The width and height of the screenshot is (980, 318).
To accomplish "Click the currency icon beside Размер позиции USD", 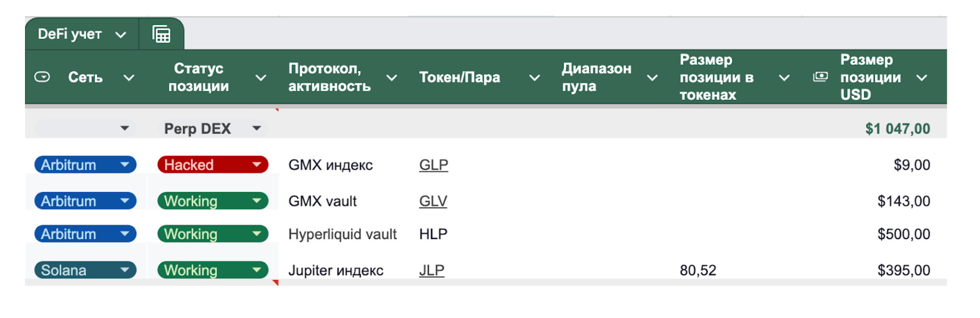I will pos(820,77).
